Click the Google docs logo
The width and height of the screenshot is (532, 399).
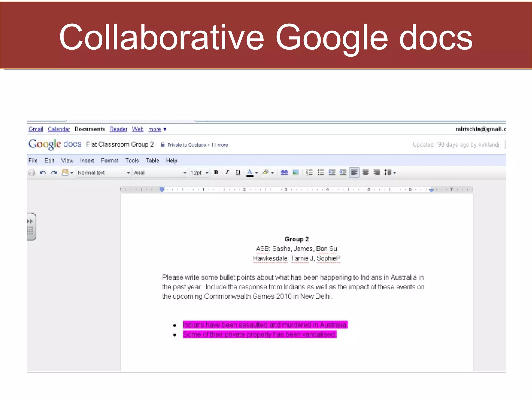click(x=55, y=144)
